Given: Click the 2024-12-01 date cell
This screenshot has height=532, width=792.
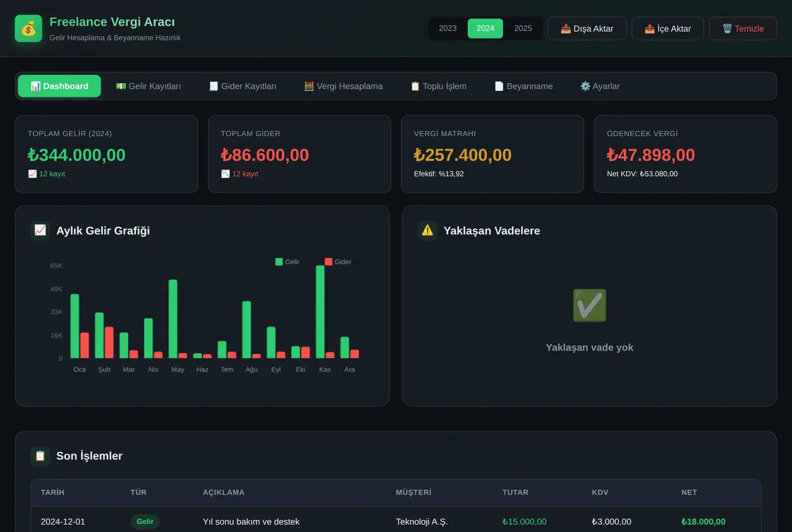Looking at the screenshot, I should [63, 521].
